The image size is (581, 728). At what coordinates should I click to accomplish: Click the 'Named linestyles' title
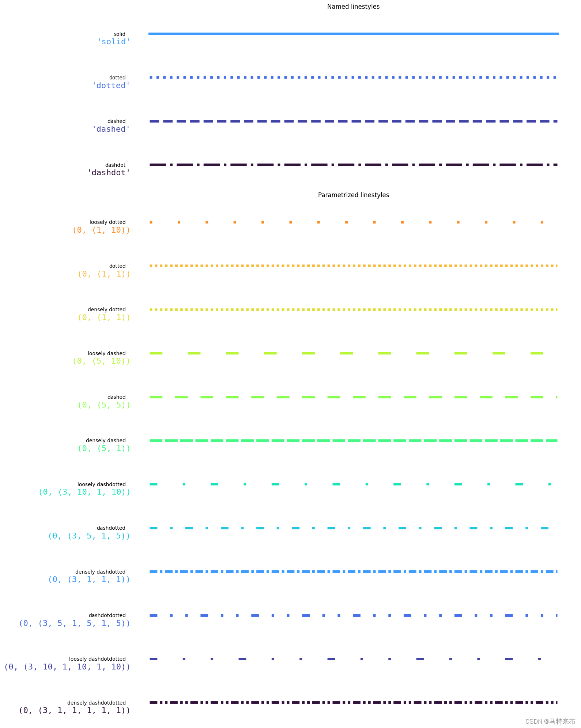point(353,7)
